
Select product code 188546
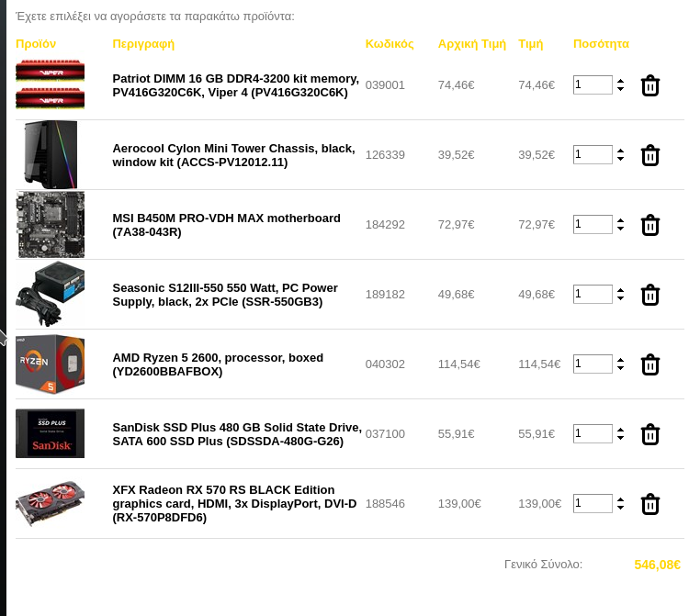coord(385,504)
